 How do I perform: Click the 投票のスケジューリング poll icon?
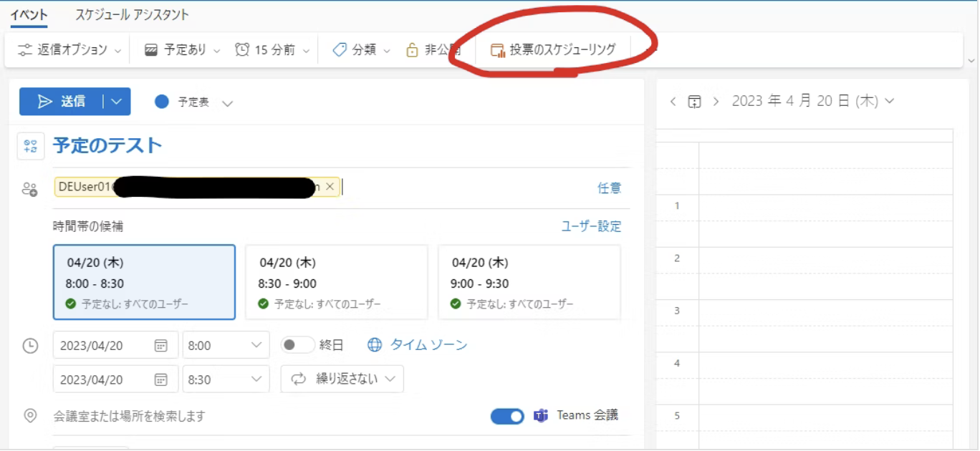[497, 50]
